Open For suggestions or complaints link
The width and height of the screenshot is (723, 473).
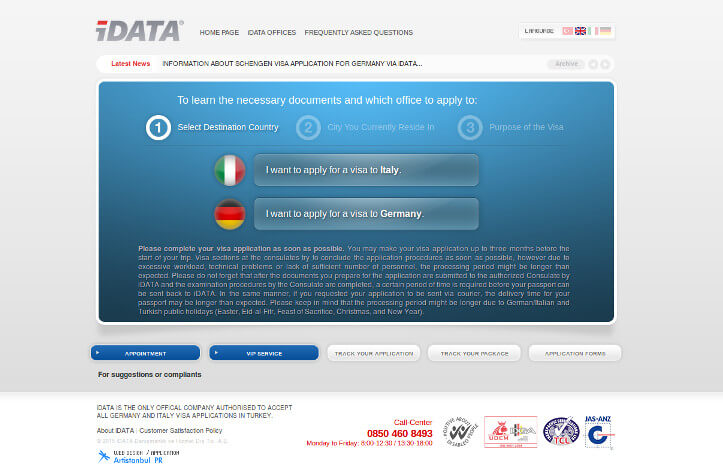[x=149, y=375]
